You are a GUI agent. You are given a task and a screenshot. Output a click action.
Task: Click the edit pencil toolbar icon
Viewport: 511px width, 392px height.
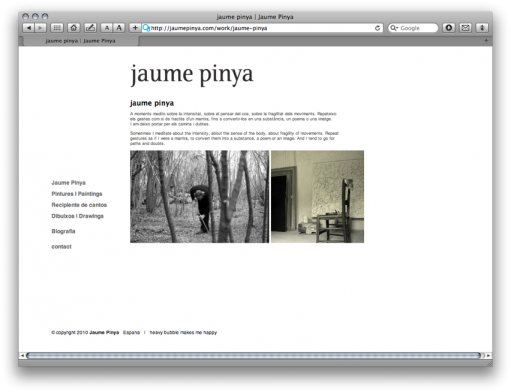tap(90, 28)
